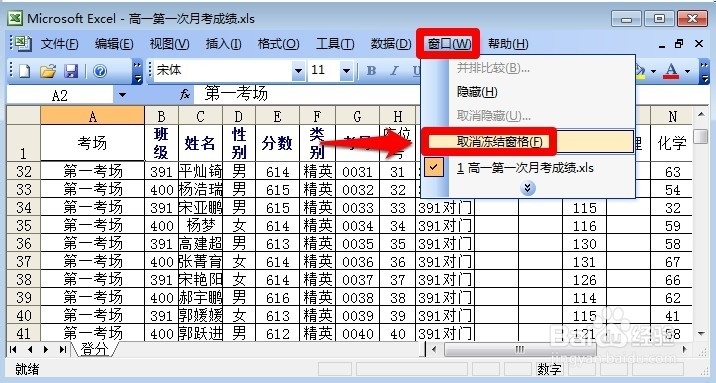
Task: Click header cell 化学
Action: click(x=672, y=143)
